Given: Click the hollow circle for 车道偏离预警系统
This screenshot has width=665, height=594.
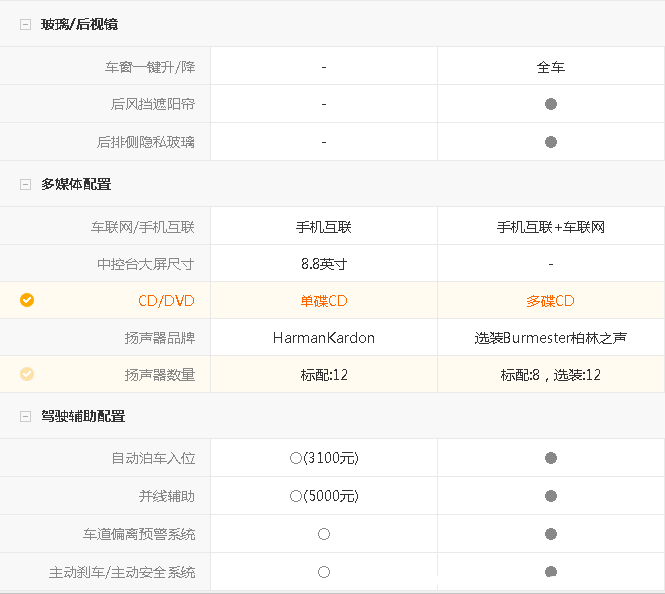Looking at the screenshot, I should [x=324, y=534].
